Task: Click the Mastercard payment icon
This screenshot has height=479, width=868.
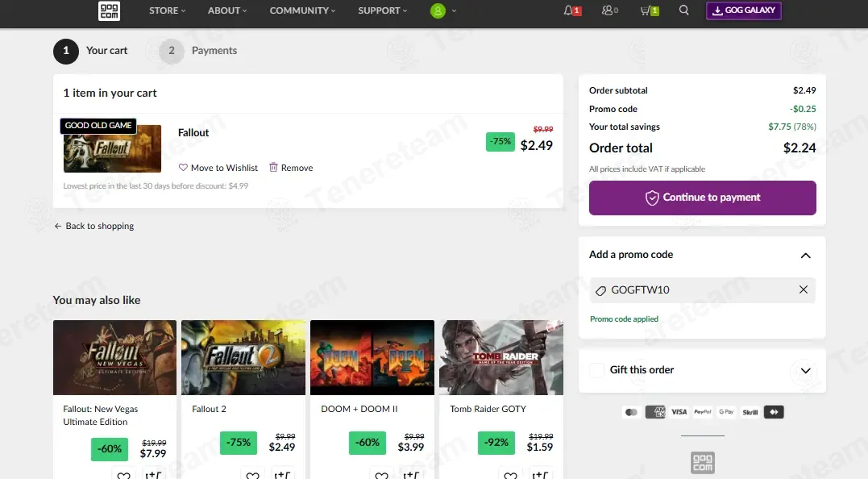Action: pyautogui.click(x=631, y=412)
